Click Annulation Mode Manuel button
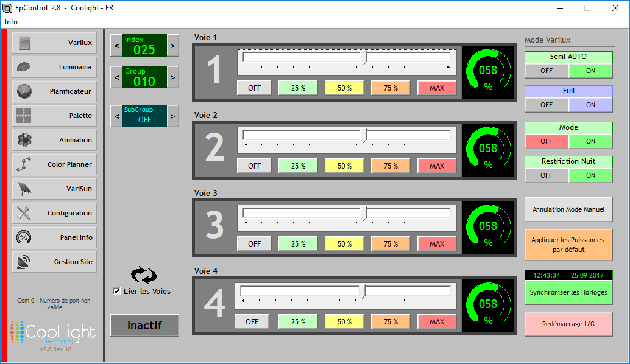This screenshot has width=630, height=364. [x=568, y=209]
